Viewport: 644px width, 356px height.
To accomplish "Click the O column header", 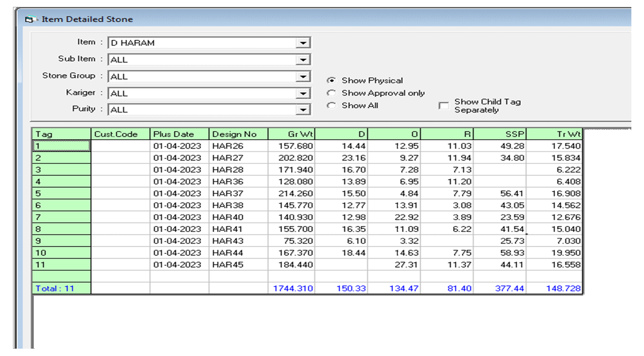I will click(395, 134).
